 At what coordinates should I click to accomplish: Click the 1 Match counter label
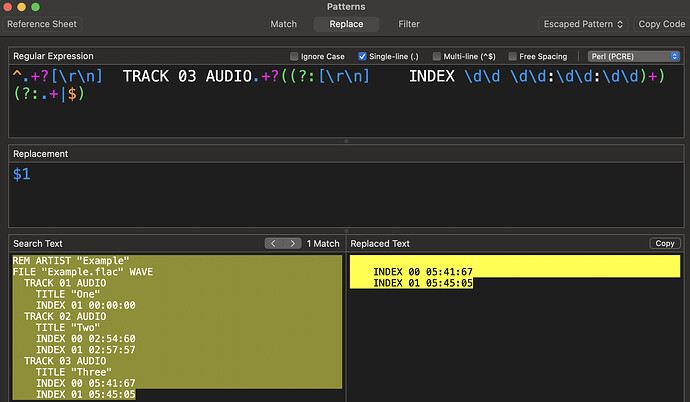point(323,244)
